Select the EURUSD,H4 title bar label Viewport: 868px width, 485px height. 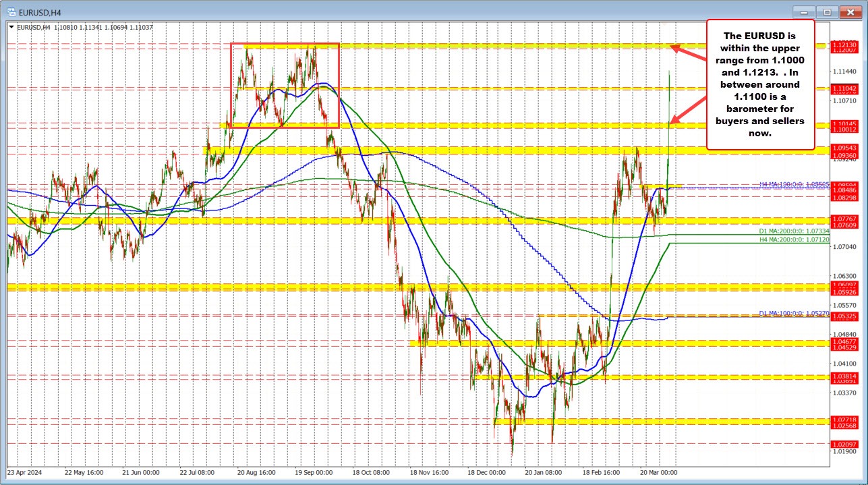[40, 11]
